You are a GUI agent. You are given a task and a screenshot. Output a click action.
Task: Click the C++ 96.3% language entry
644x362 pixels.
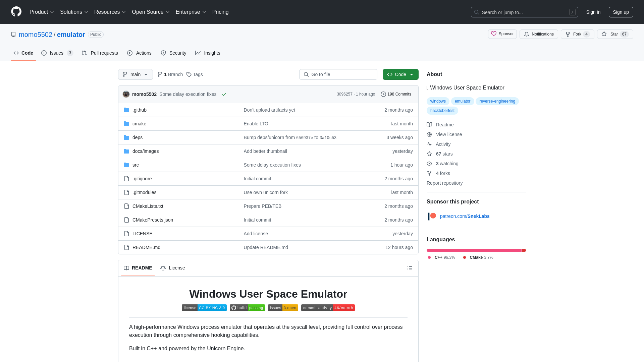click(441, 257)
